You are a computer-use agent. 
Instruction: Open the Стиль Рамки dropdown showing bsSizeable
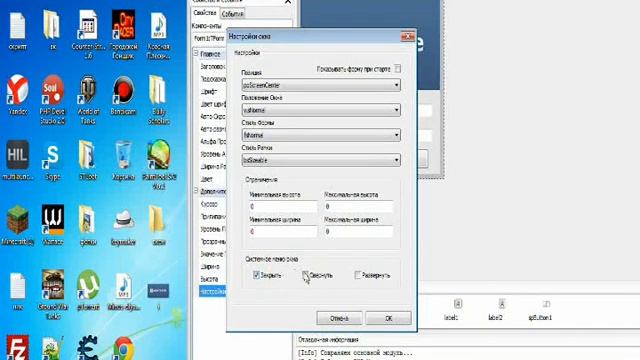tap(321, 160)
